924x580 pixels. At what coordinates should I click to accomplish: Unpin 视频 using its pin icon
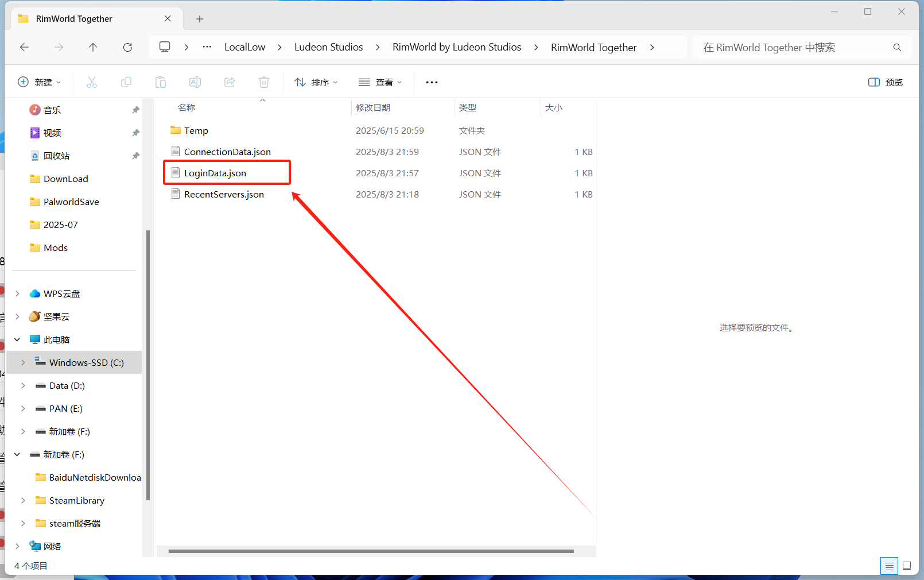(x=135, y=133)
